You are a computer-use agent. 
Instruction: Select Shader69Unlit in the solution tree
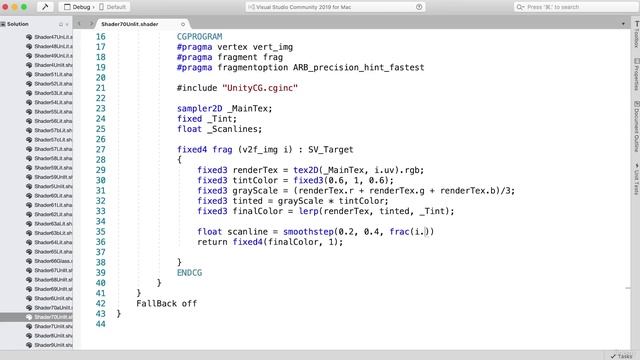tap(53, 289)
